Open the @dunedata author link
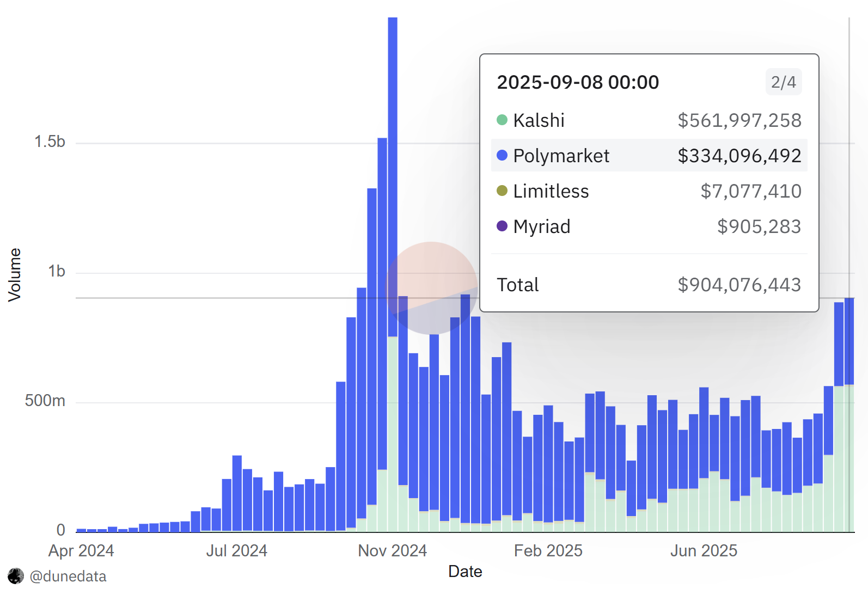This screenshot has height=589, width=868. (x=68, y=576)
